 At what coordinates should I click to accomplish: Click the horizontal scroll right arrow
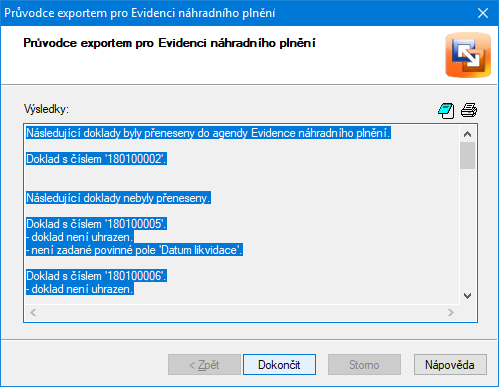(451, 313)
